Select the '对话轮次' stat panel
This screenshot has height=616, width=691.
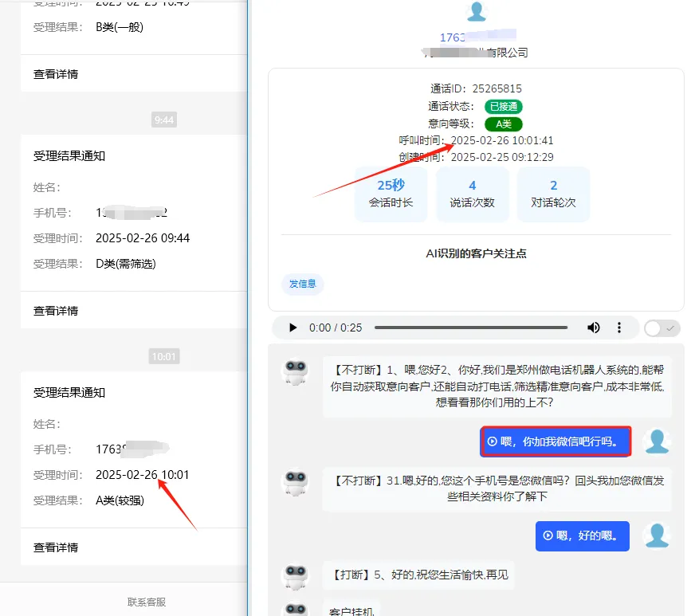[553, 194]
